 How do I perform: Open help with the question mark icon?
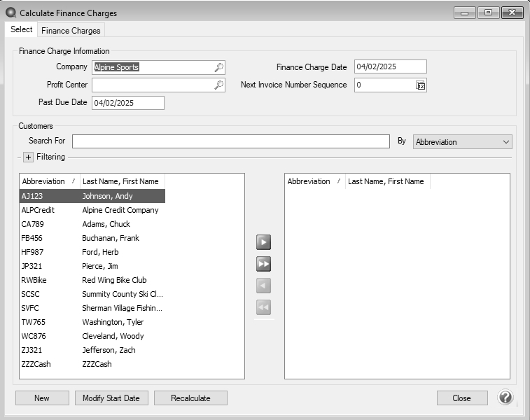tap(505, 398)
